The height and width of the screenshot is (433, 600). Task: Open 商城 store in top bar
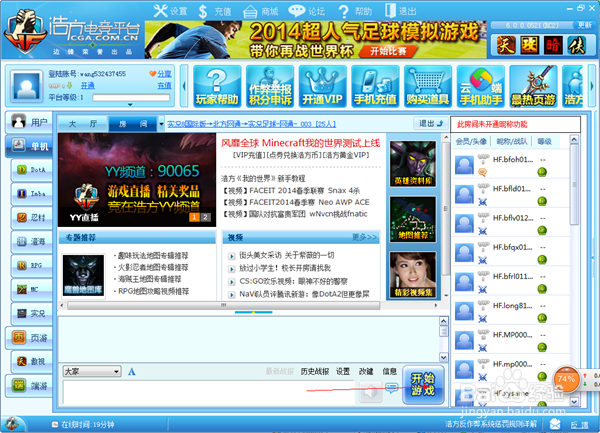[x=261, y=11]
